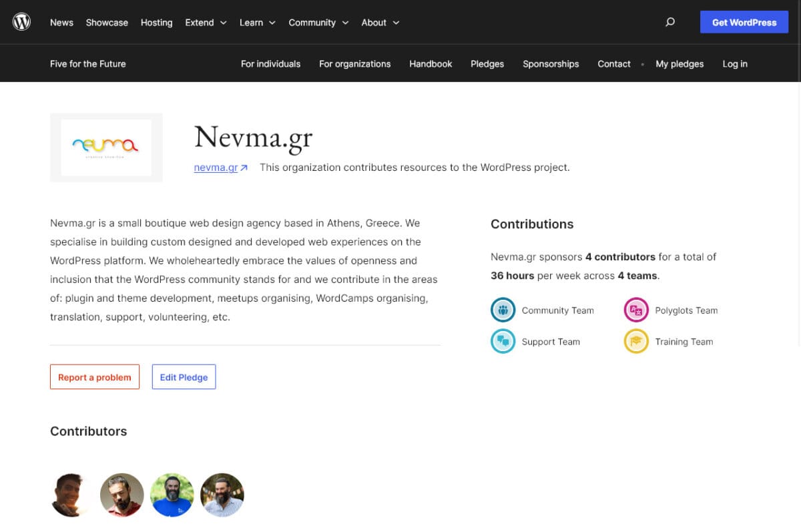
Task: Click the Training Team icon
Action: tap(636, 341)
